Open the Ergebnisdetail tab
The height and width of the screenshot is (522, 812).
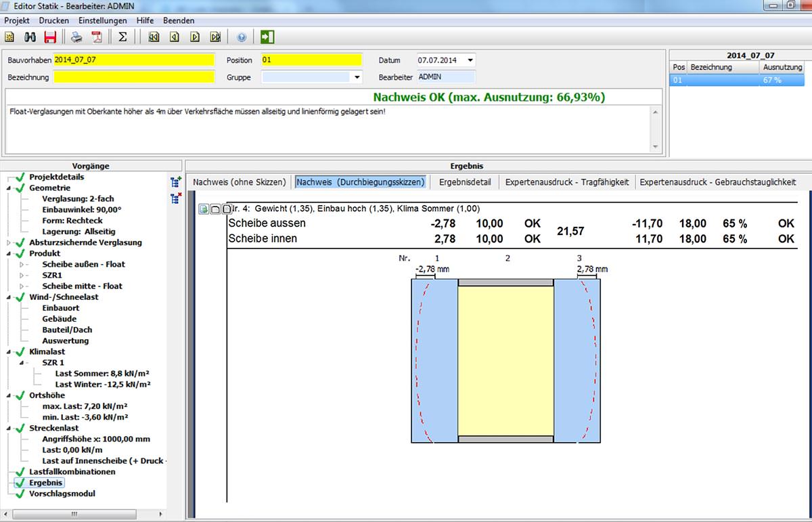click(465, 182)
